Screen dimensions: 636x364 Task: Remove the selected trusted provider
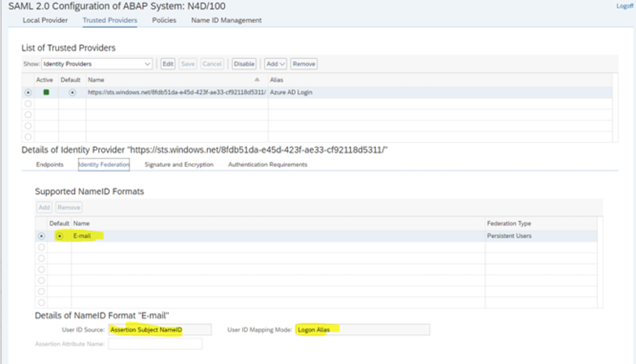pyautogui.click(x=304, y=64)
